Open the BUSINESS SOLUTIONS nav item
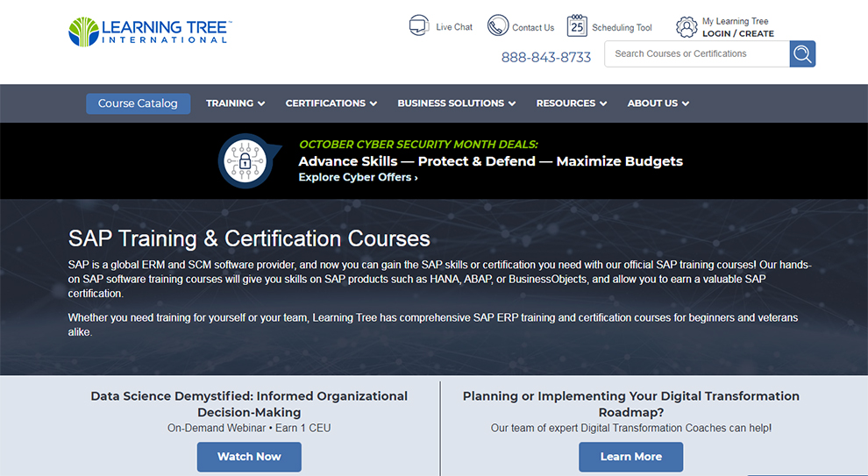This screenshot has height=476, width=868. coord(451,103)
